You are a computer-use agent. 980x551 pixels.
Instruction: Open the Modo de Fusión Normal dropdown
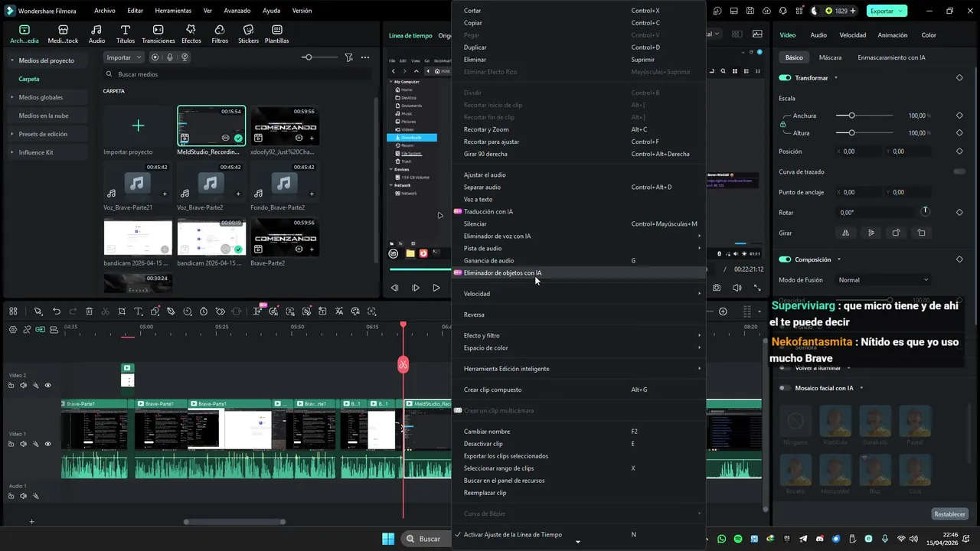coord(883,280)
